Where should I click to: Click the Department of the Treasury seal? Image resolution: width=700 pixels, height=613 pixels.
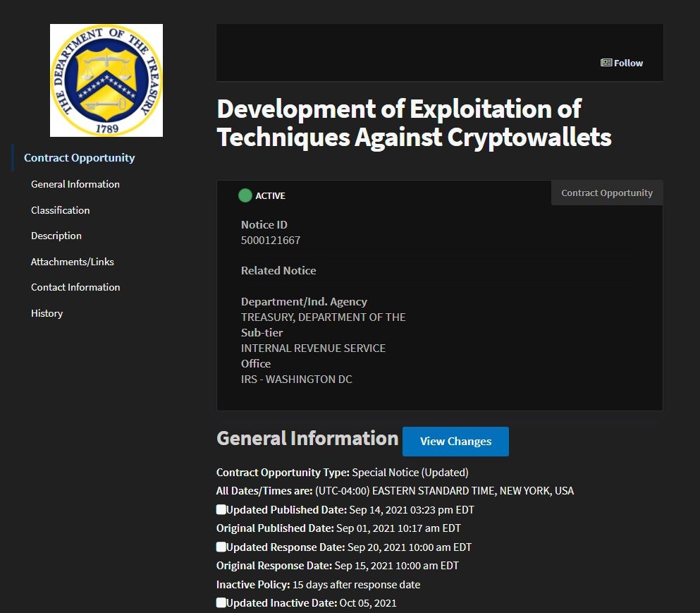106,80
